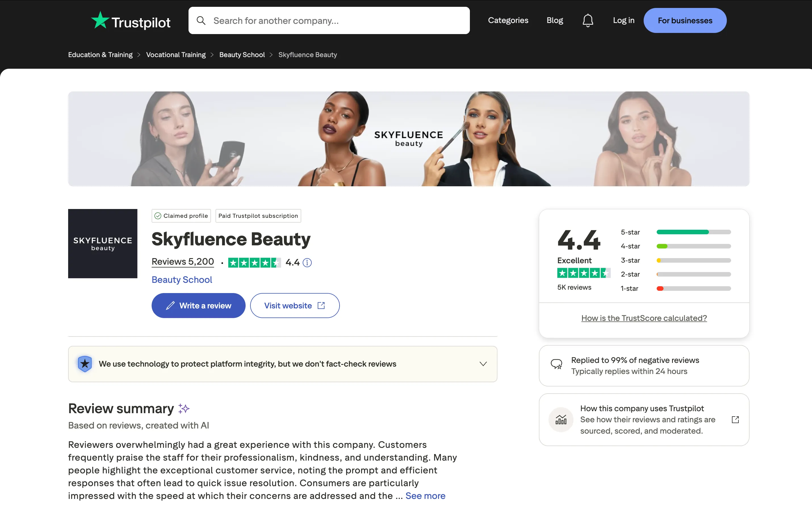Click the search magnifier icon

201,20
